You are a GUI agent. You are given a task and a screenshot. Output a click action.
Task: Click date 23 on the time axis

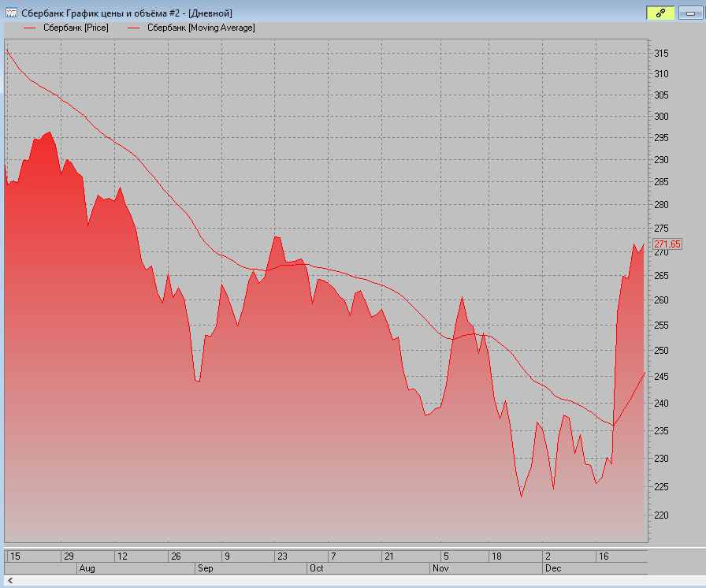click(282, 556)
